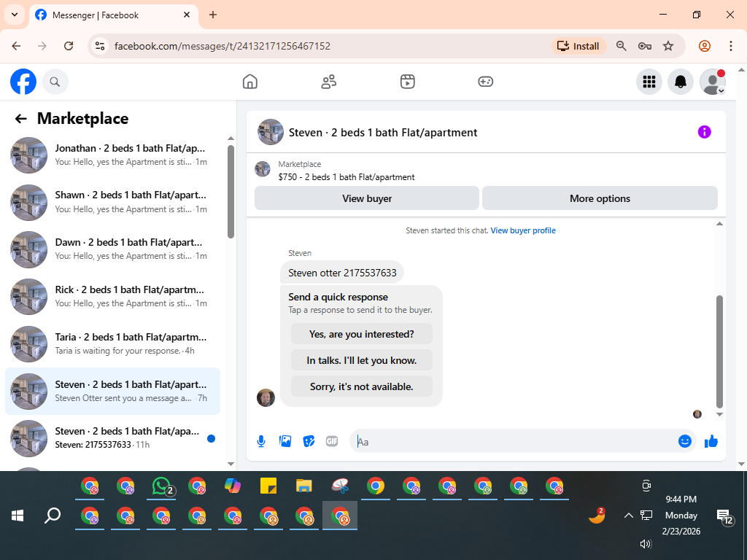Click the message input field Aa

pos(514,441)
